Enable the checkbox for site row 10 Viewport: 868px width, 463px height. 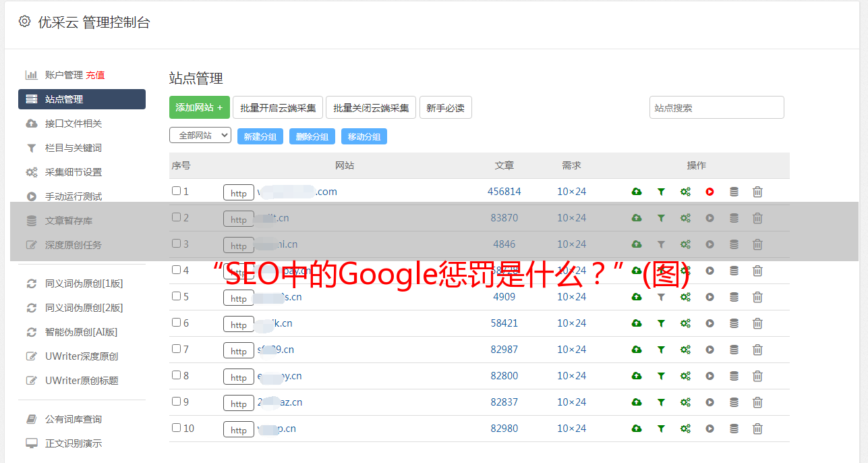[x=176, y=428]
